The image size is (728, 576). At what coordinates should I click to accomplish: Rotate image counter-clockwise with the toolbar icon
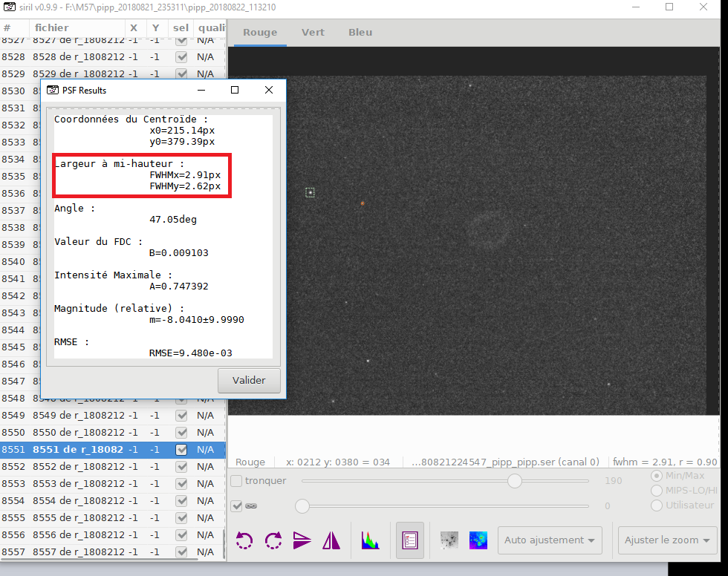point(244,540)
